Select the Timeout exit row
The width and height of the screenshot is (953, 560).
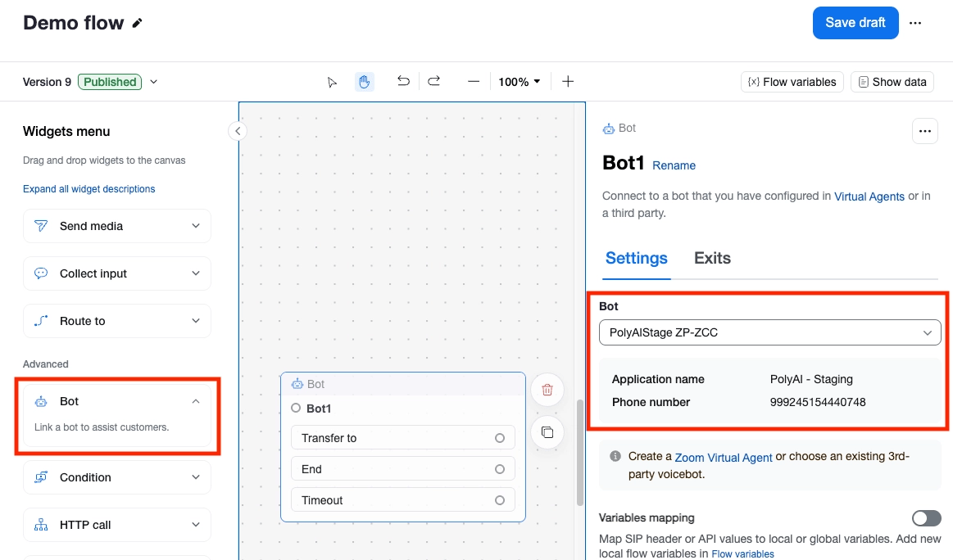coord(403,500)
